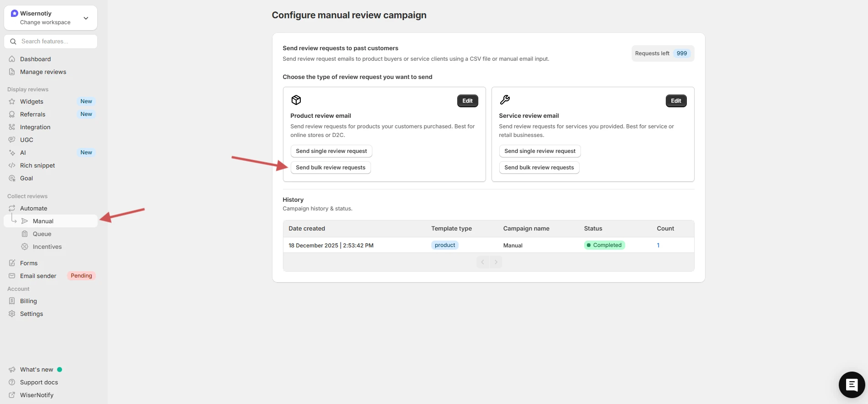Click the Manage reviews document icon

12,72
